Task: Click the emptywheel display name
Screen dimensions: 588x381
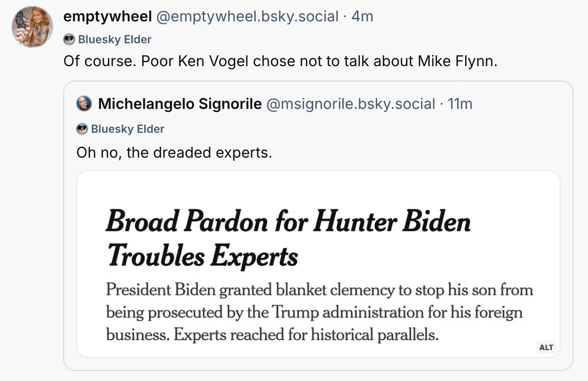Action: tap(107, 16)
